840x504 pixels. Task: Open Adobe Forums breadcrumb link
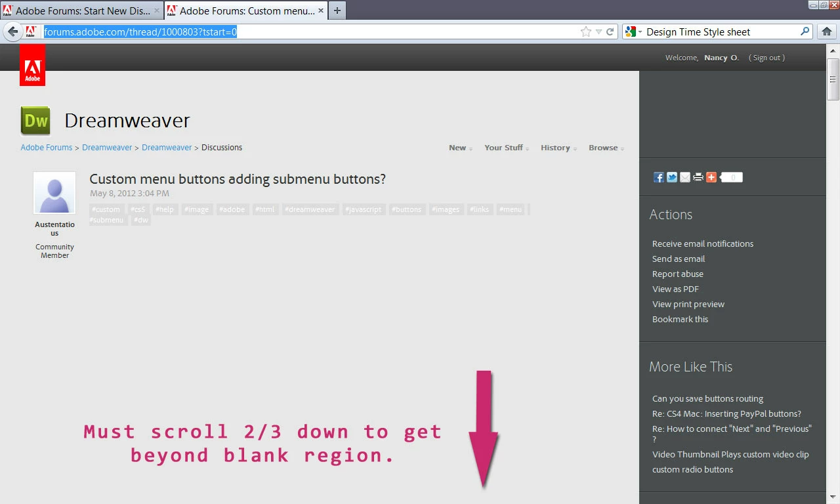47,148
